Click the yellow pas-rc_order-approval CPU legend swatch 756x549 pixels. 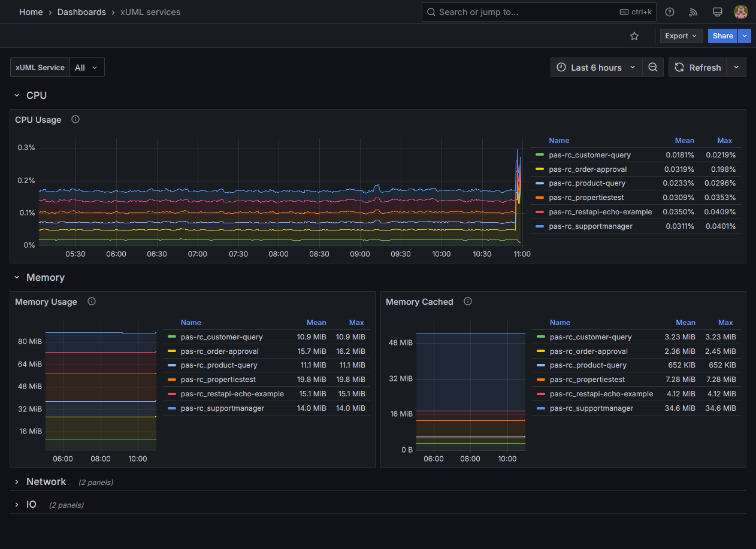[540, 169]
